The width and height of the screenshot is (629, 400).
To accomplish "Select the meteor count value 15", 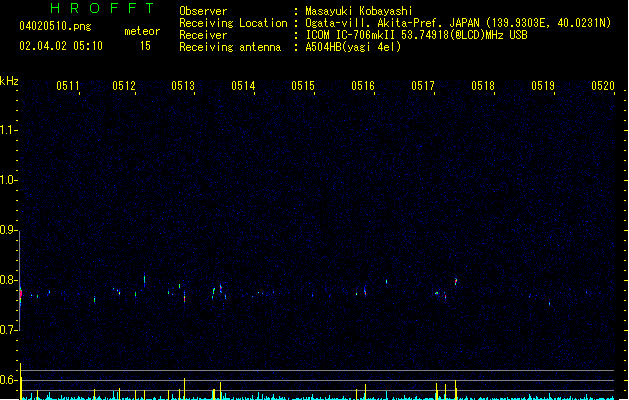I will tap(145, 46).
